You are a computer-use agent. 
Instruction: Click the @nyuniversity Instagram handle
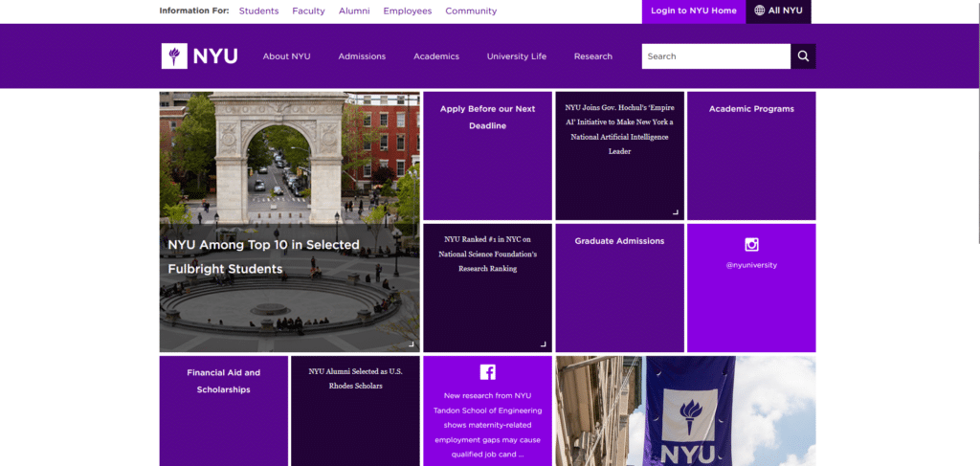coord(751,265)
